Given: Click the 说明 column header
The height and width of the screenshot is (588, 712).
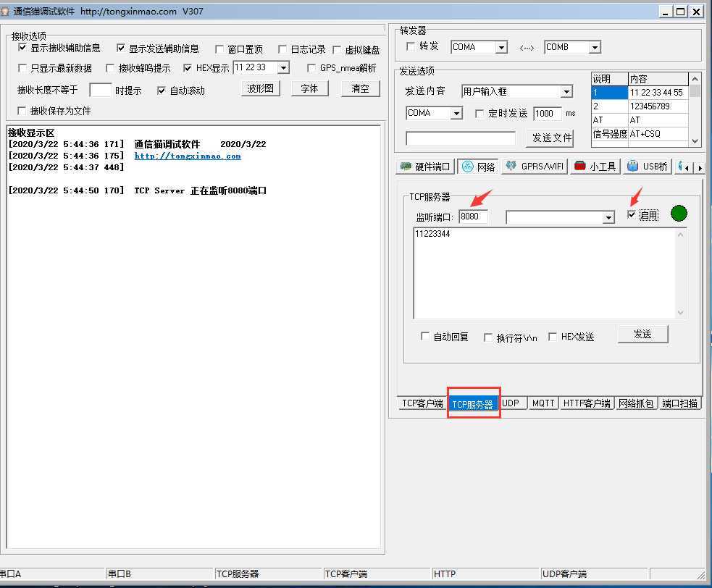Looking at the screenshot, I should tap(610, 79).
